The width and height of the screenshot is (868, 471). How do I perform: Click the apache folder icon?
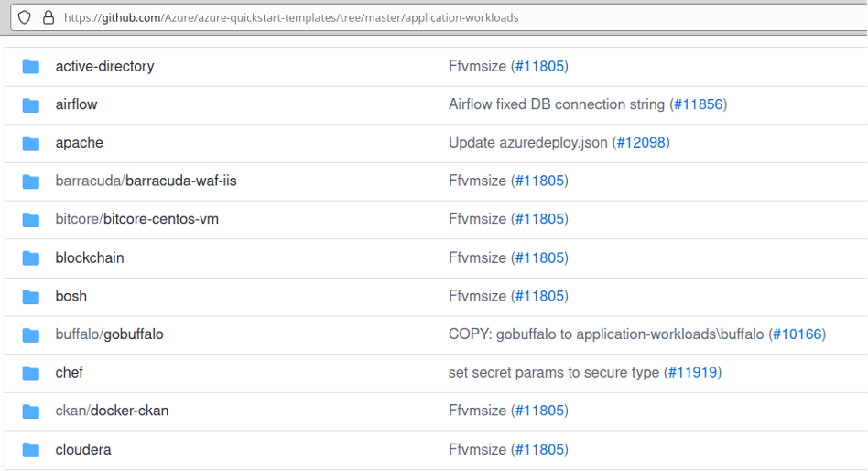[x=31, y=143]
